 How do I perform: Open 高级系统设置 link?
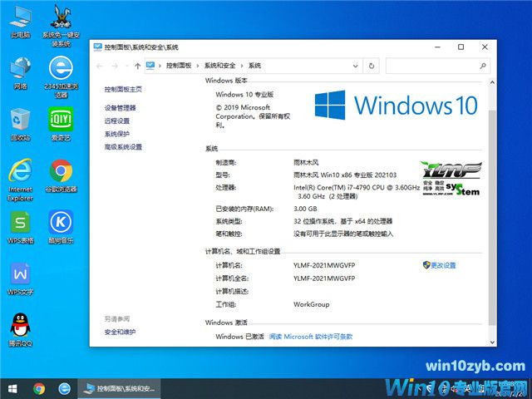(x=123, y=146)
